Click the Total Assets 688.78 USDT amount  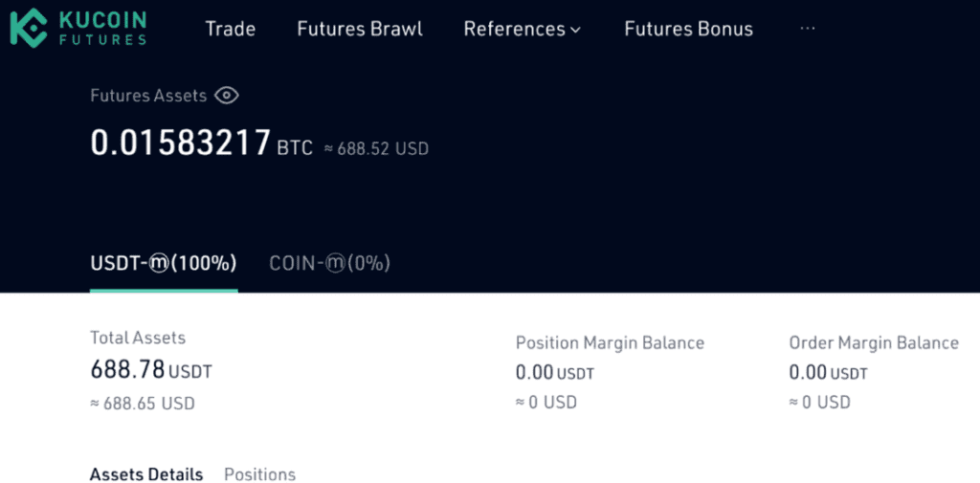click(151, 370)
